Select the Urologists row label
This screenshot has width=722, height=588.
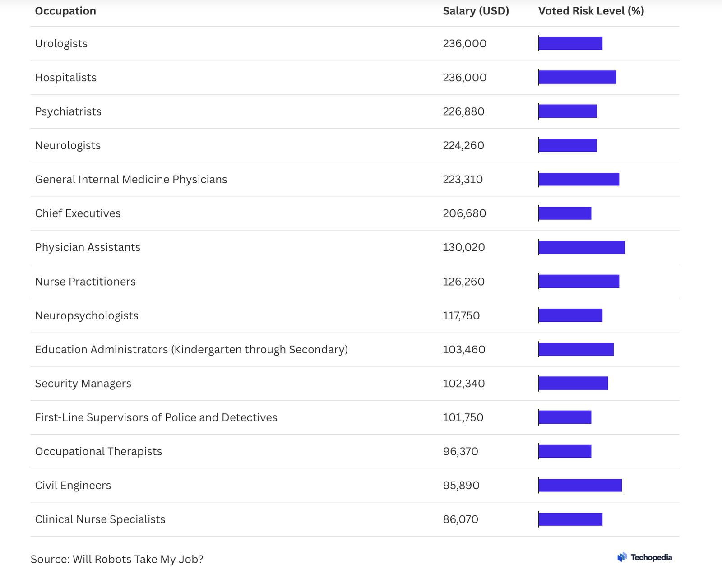61,44
